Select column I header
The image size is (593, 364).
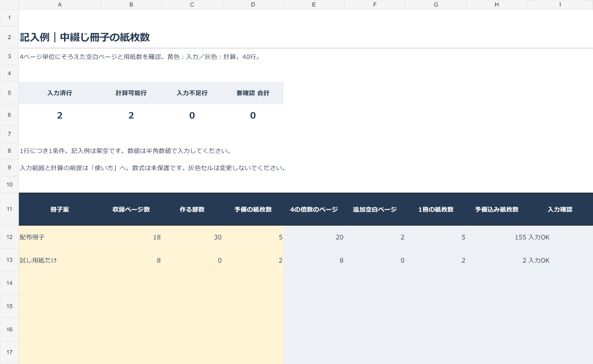point(560,4)
